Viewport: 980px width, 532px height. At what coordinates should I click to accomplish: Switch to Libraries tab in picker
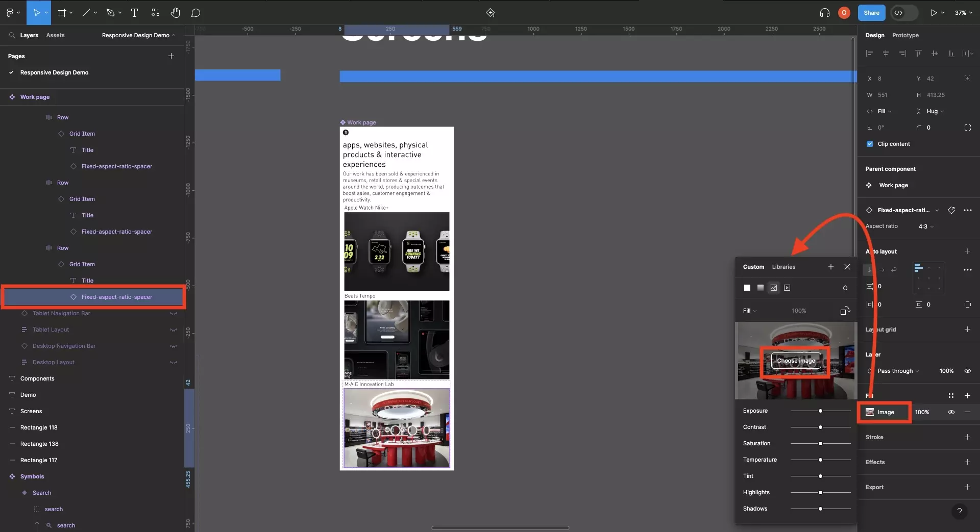click(x=783, y=267)
